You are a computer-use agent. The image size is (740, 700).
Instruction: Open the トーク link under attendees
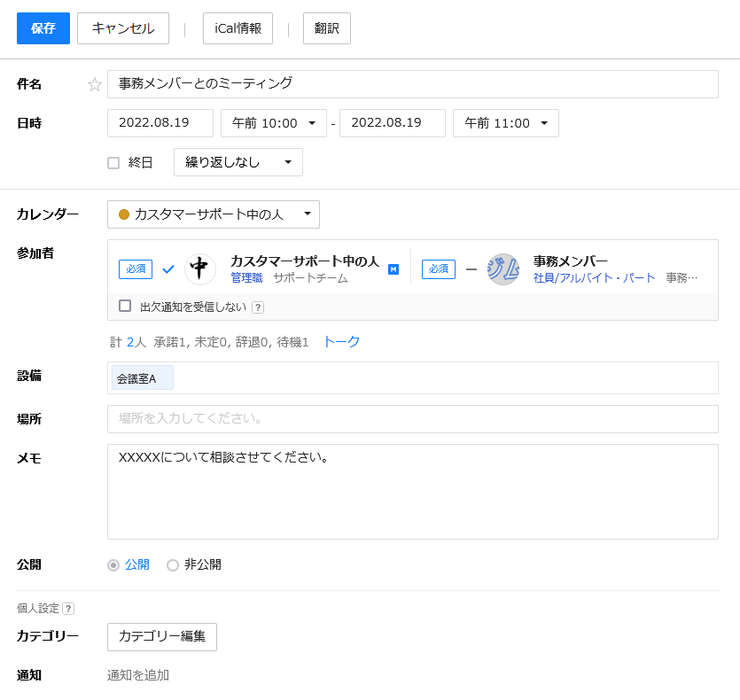click(341, 342)
